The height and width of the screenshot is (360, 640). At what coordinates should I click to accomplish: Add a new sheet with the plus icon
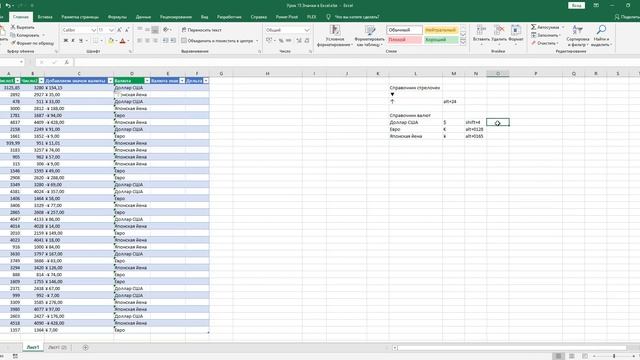(x=85, y=347)
